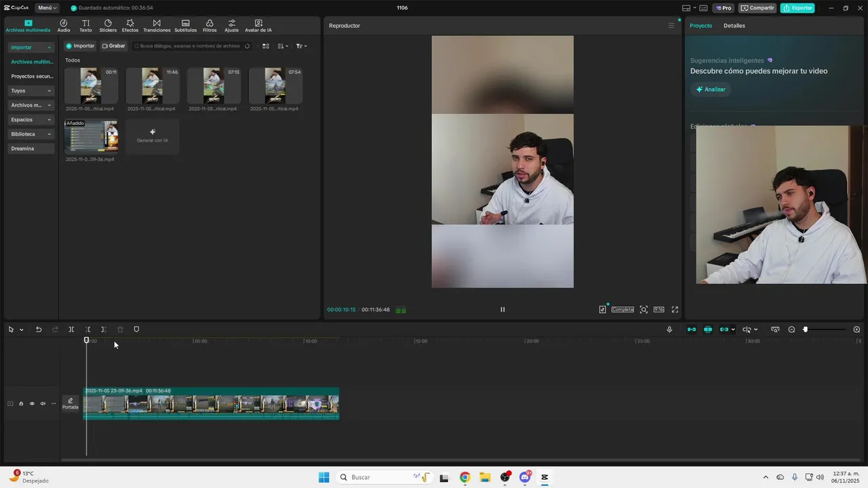The image size is (868, 488).
Task: Undo the last action
Action: tap(39, 329)
